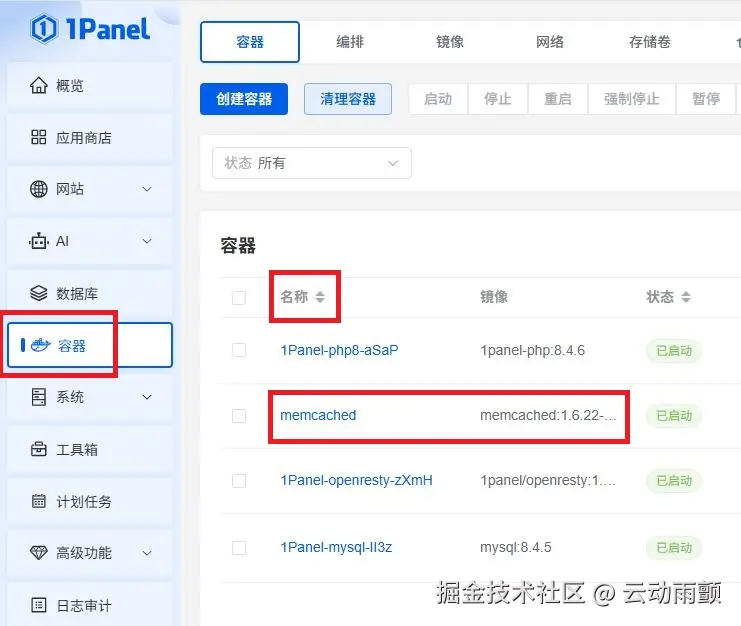The image size is (741, 626).
Task: Switch to the 编排 tab
Action: 350,42
